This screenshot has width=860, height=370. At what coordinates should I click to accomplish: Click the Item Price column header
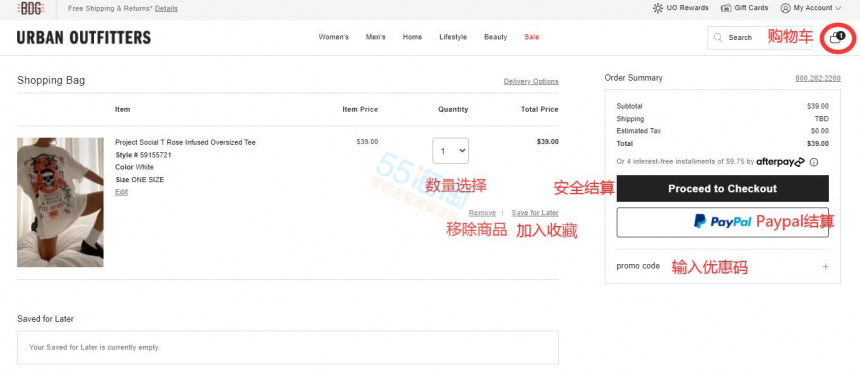tap(360, 110)
